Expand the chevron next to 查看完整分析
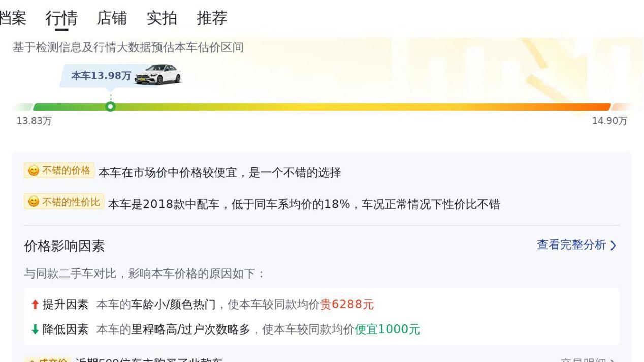Viewport: 644px width, 362px height. click(613, 246)
